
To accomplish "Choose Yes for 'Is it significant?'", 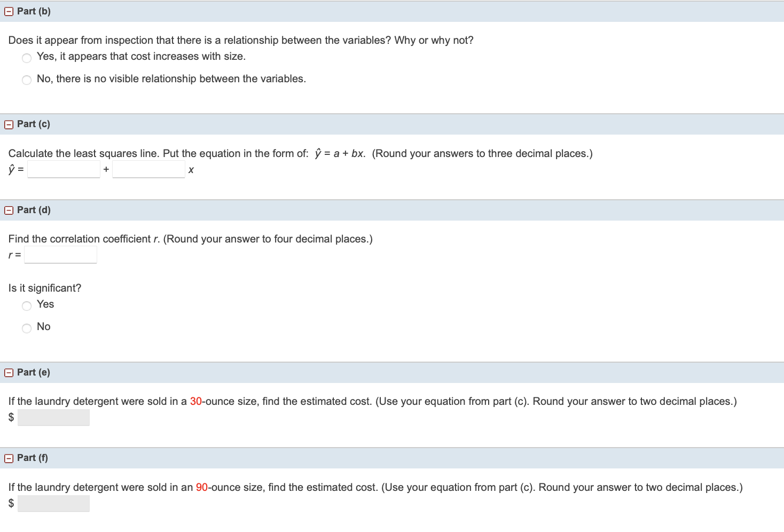I will click(x=27, y=306).
